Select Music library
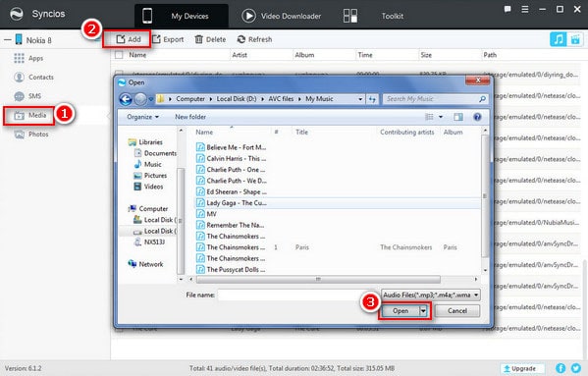This screenshot has height=376, width=588. click(148, 165)
